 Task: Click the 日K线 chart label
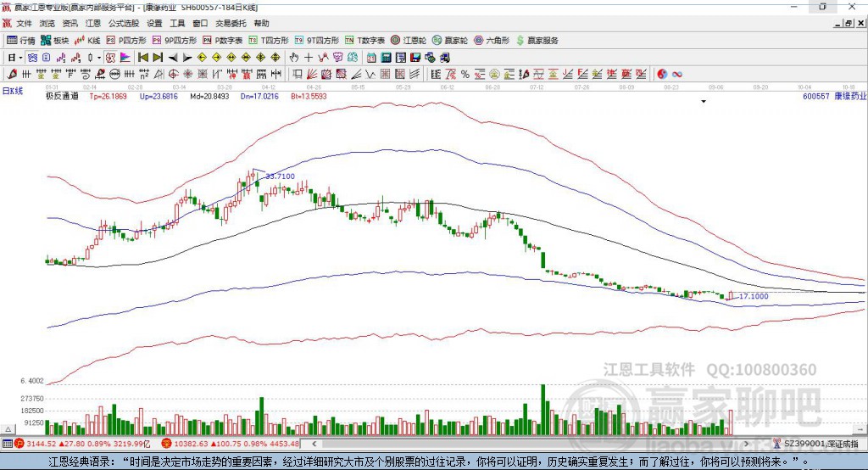(x=13, y=91)
